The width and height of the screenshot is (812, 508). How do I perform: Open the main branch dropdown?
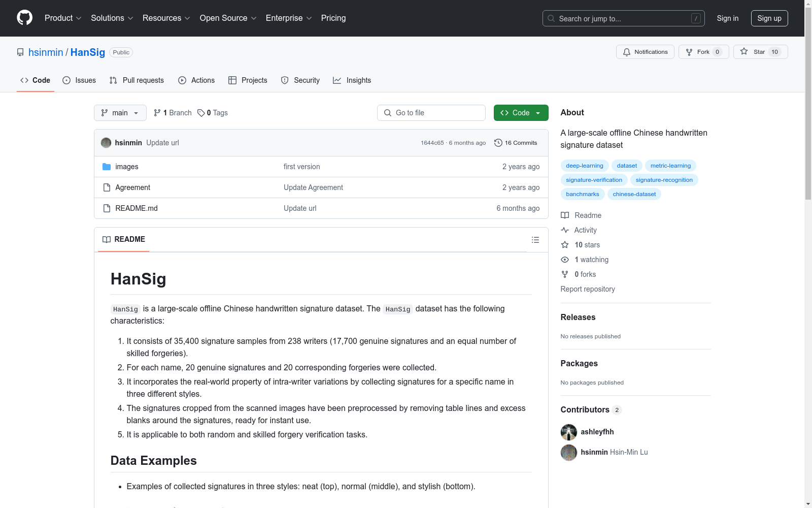click(120, 113)
